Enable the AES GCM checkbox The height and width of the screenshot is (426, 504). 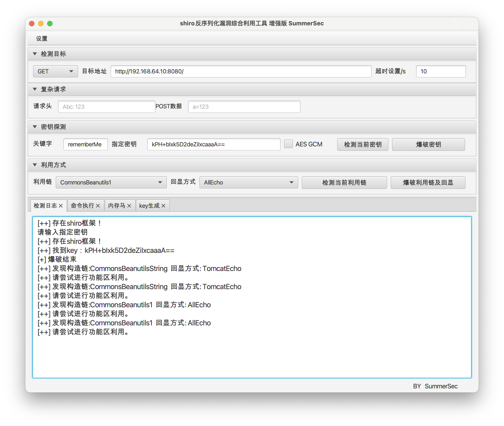[288, 144]
